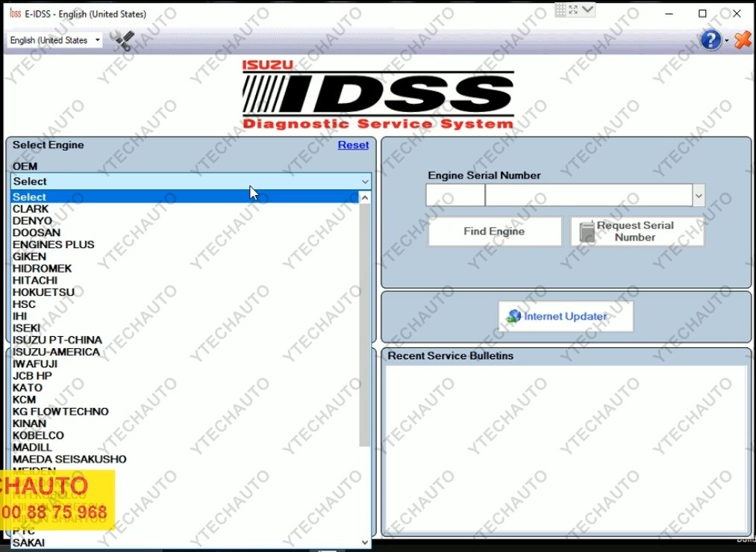
Task: Collapse the OEM Select dropdown
Action: pos(365,182)
